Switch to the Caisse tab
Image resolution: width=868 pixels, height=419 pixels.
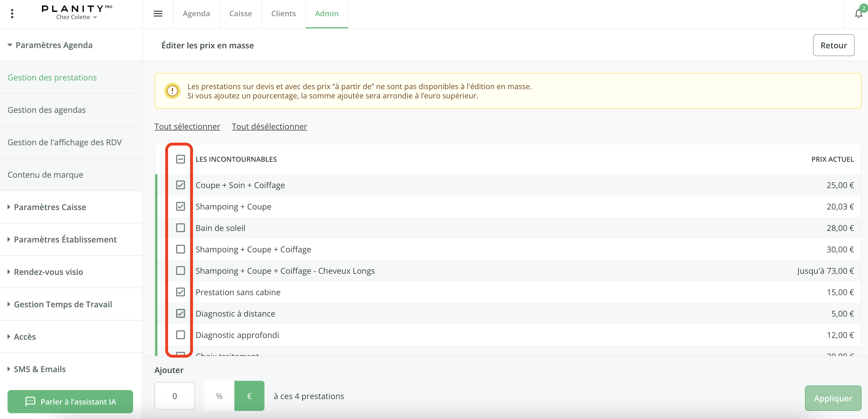pos(240,14)
